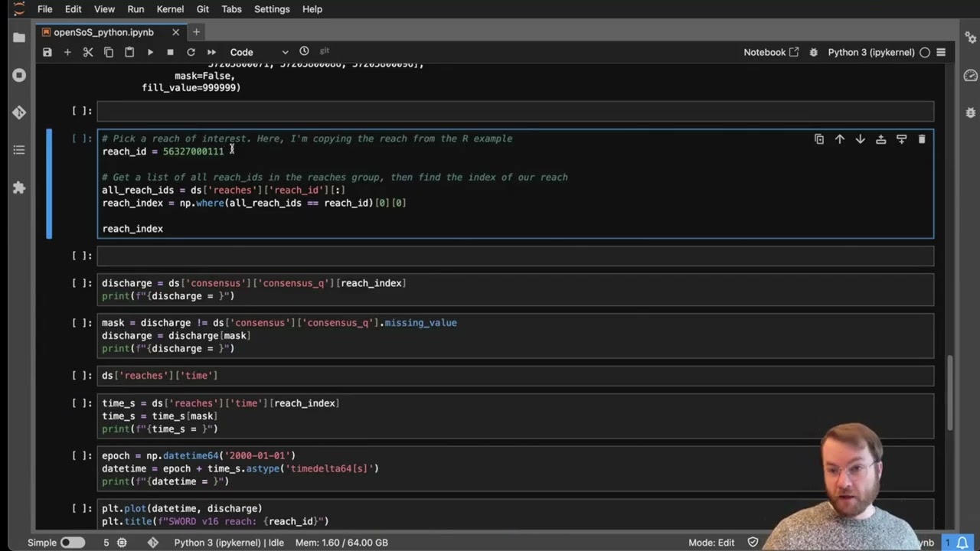Restart kernel and run all cells

tap(211, 52)
